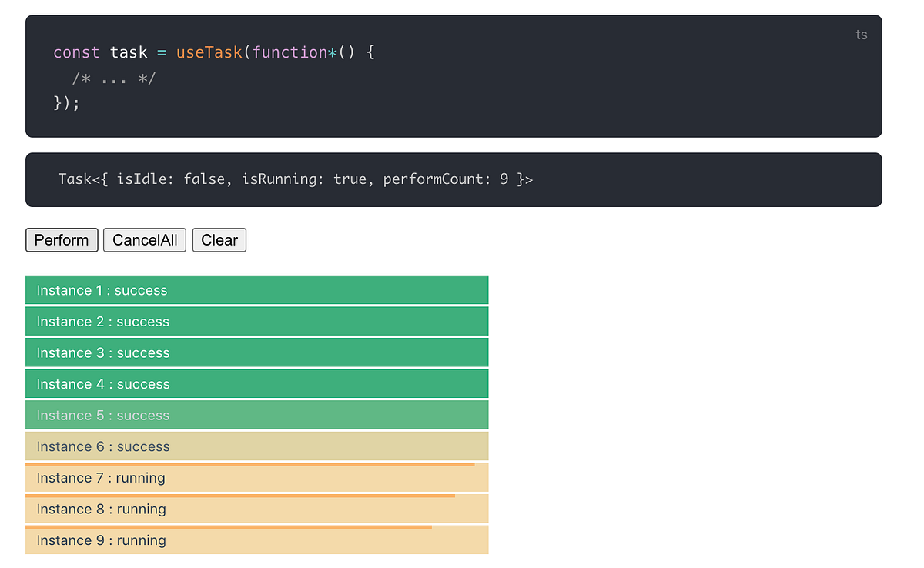Image resolution: width=924 pixels, height=568 pixels.
Task: Click the Instance 4 success bar
Action: [256, 383]
